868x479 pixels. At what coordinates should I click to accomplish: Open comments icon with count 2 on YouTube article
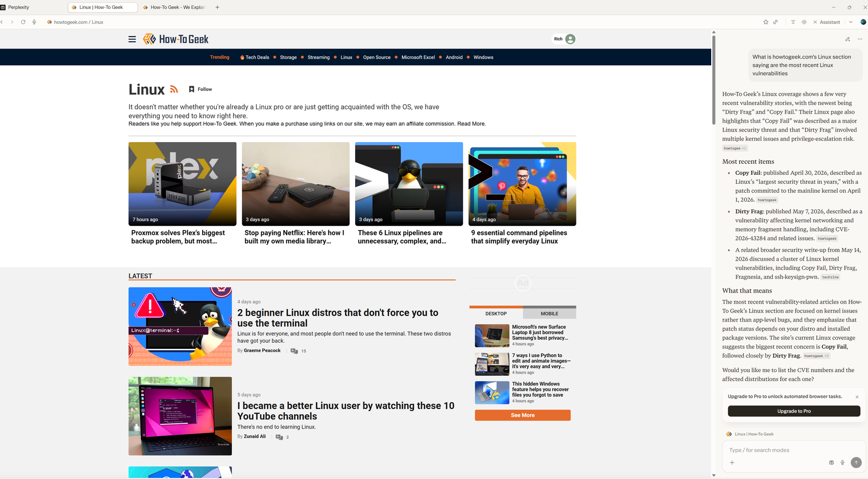pyautogui.click(x=279, y=437)
